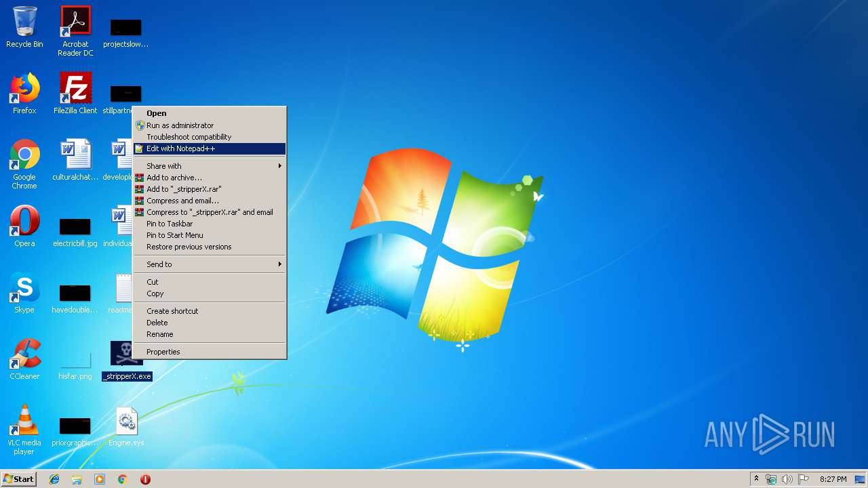Open Action Center flag icon
This screenshot has height=488, width=868.
(x=804, y=479)
